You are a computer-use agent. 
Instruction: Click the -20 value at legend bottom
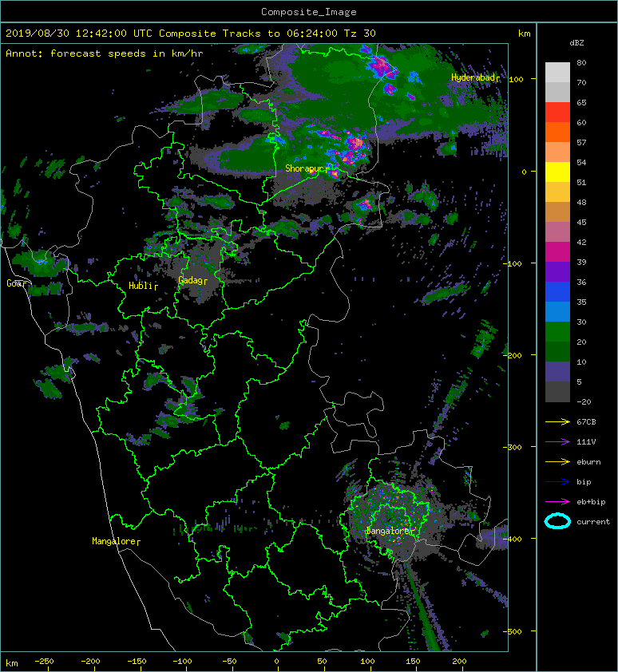(584, 402)
